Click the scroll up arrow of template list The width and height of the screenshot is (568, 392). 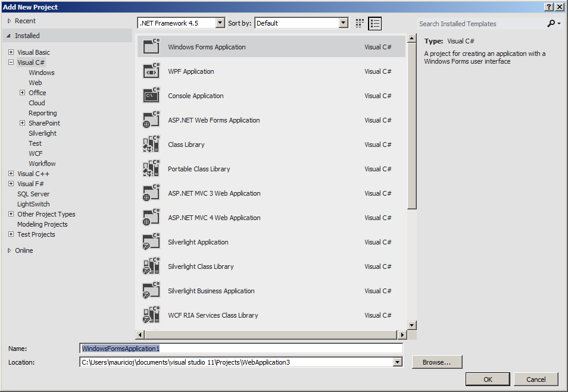411,38
